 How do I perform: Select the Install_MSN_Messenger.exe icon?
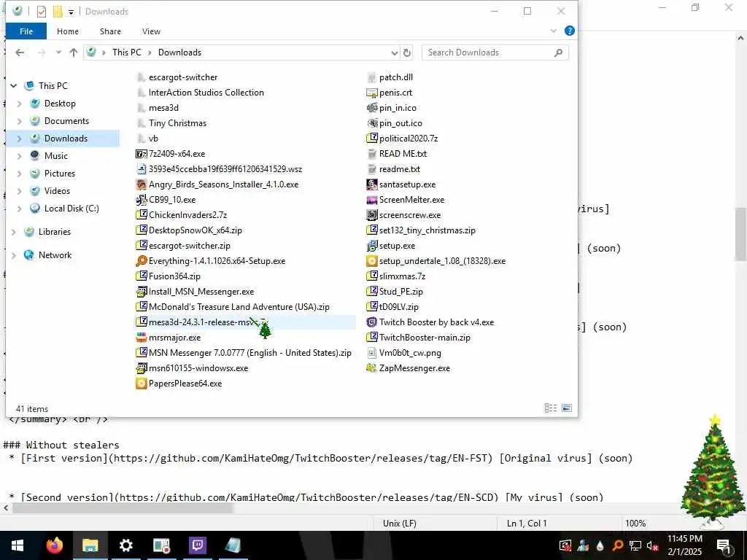141,292
